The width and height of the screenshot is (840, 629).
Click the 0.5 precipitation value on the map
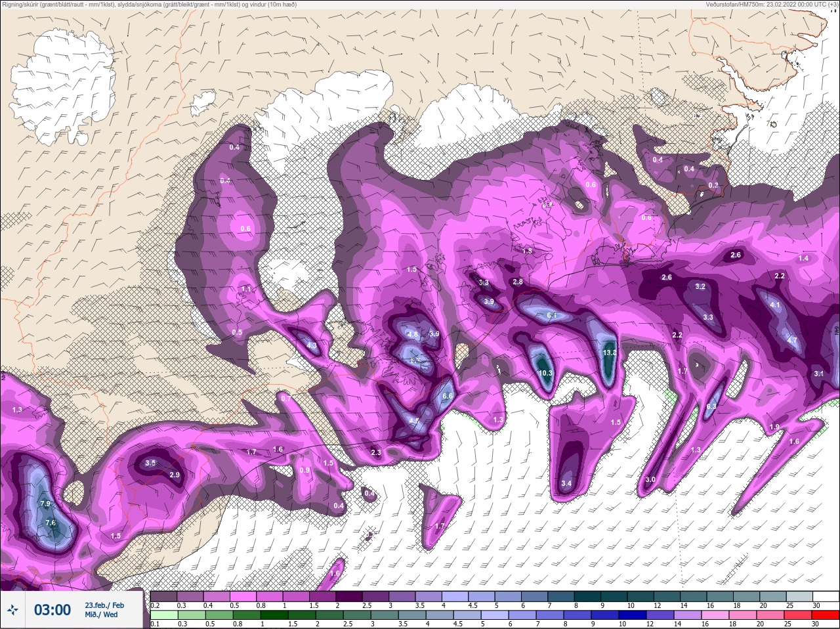(237, 332)
